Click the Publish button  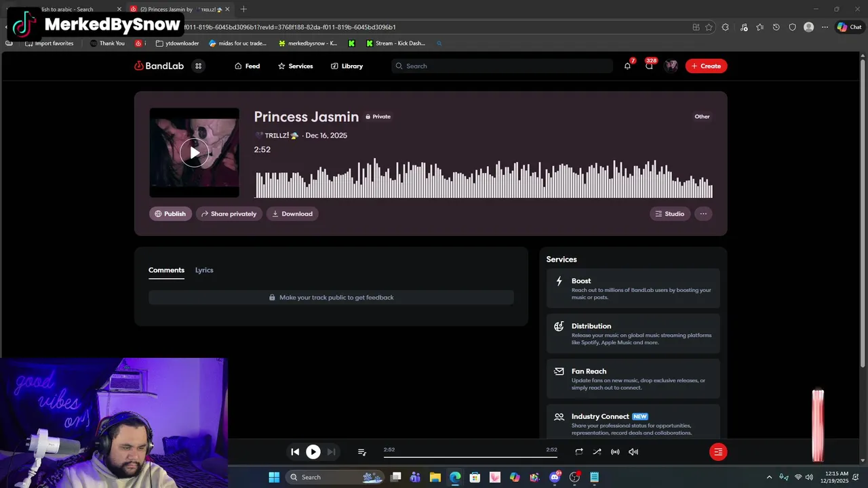point(170,213)
